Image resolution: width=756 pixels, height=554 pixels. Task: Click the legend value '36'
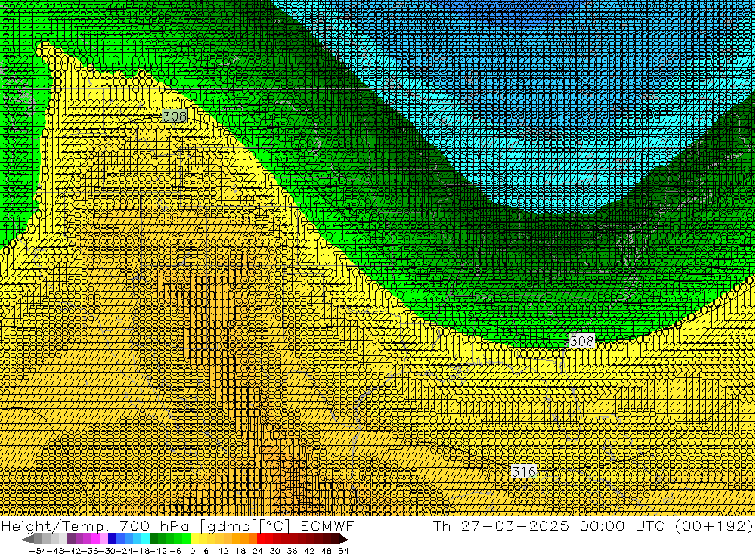click(292, 551)
